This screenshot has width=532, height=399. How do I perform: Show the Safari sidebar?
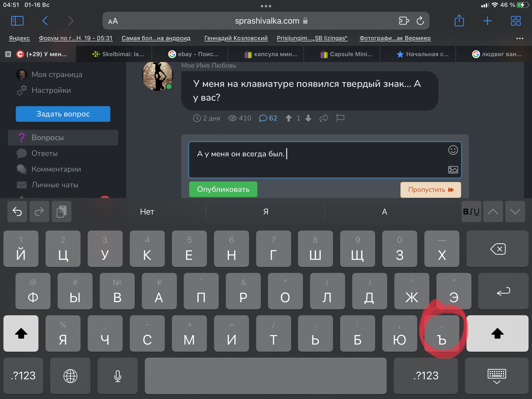tap(17, 21)
